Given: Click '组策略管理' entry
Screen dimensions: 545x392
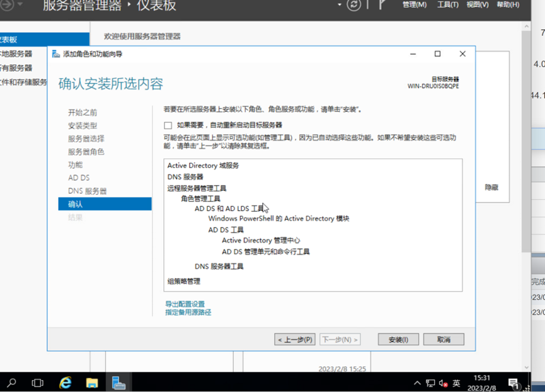Looking at the screenshot, I should coord(184,281).
